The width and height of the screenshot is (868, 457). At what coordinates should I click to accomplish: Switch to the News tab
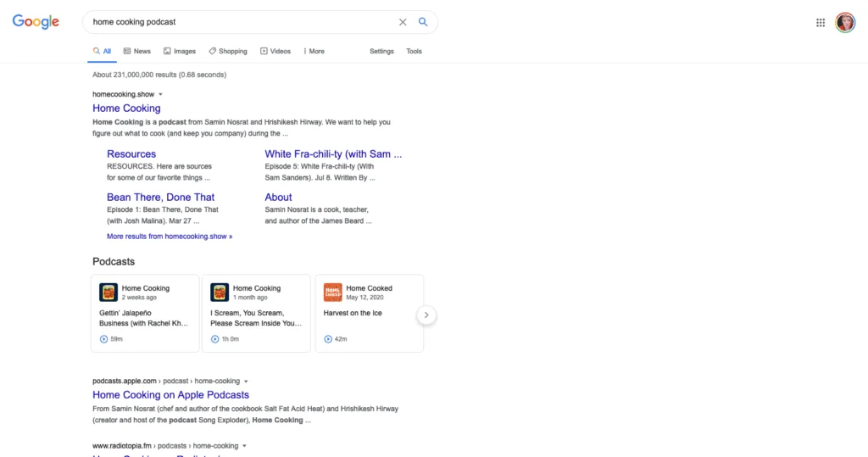[136, 51]
